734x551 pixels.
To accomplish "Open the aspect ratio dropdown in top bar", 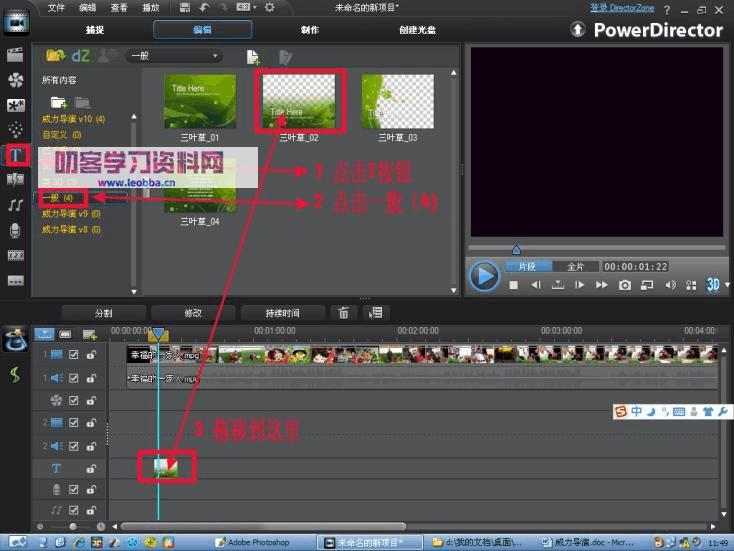I will coord(244,7).
